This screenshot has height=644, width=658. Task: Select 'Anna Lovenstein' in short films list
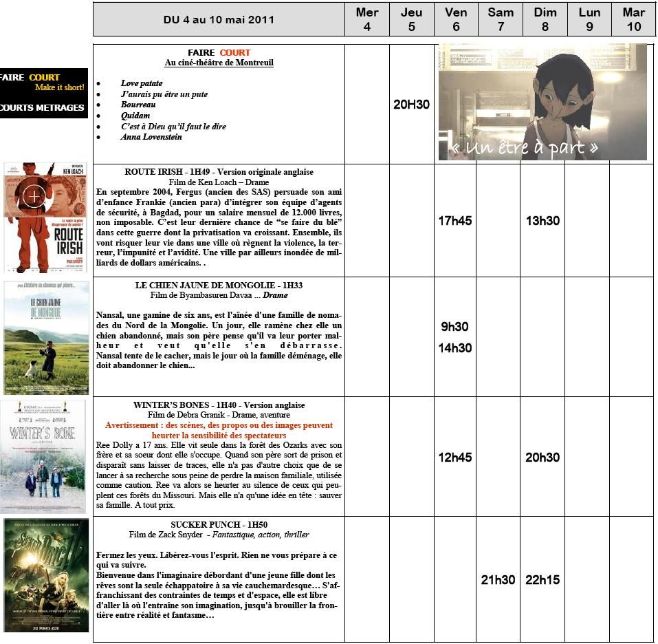(x=151, y=137)
